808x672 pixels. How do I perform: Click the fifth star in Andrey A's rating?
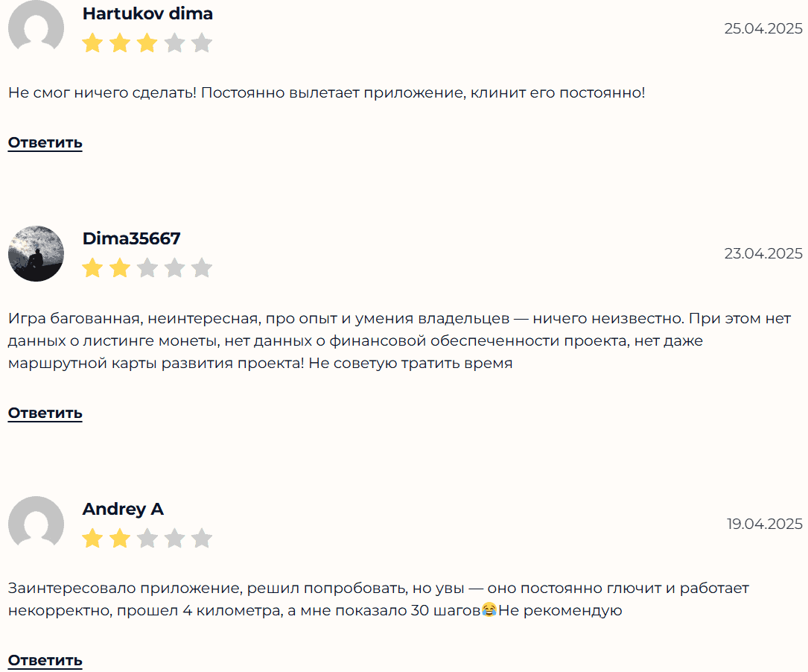202,539
